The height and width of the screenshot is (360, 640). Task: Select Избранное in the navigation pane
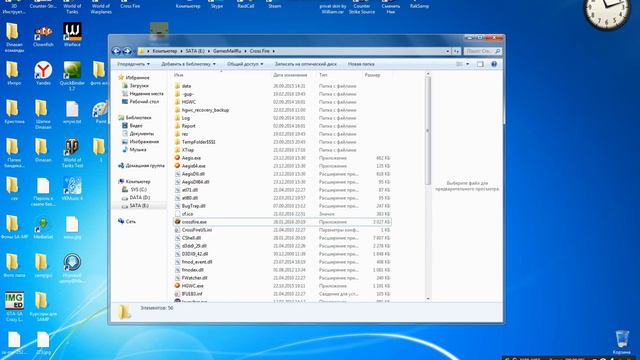(137, 78)
